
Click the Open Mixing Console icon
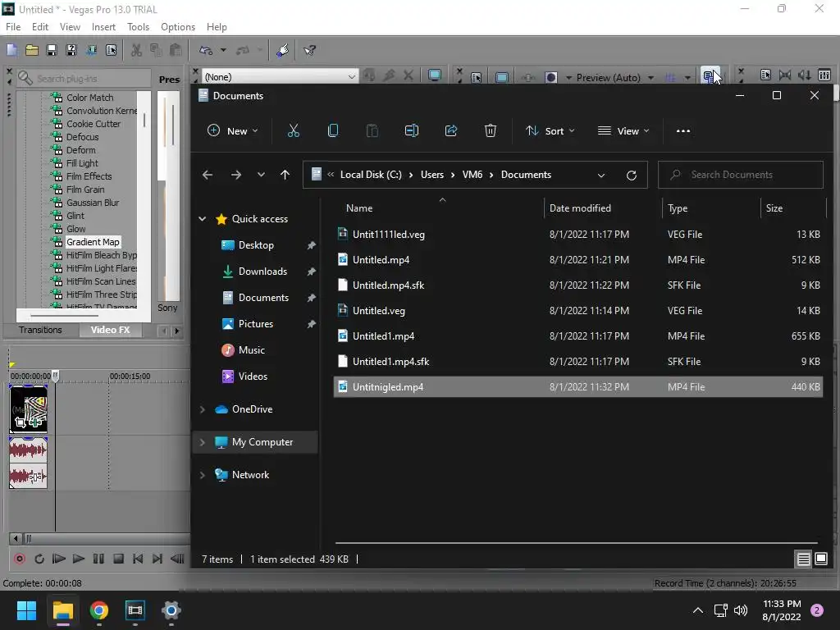(x=824, y=75)
